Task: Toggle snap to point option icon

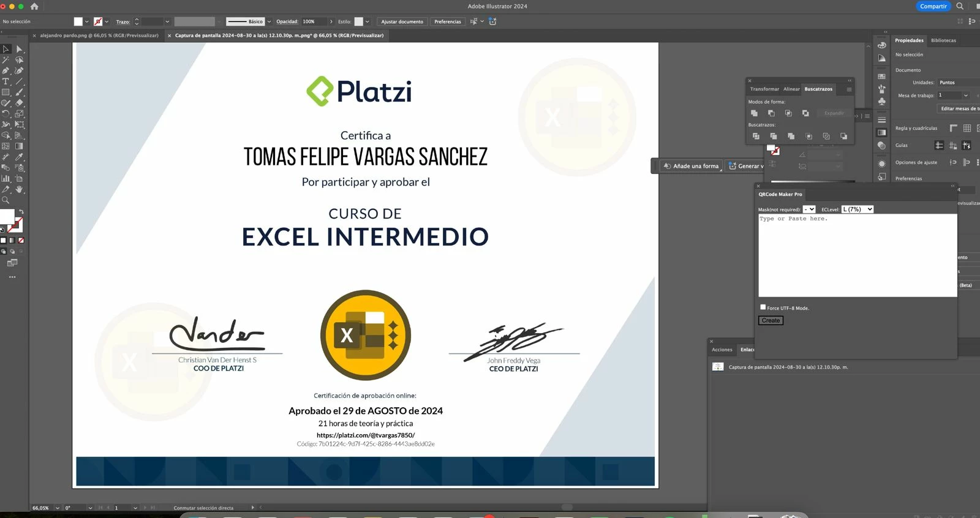Action: (x=953, y=162)
